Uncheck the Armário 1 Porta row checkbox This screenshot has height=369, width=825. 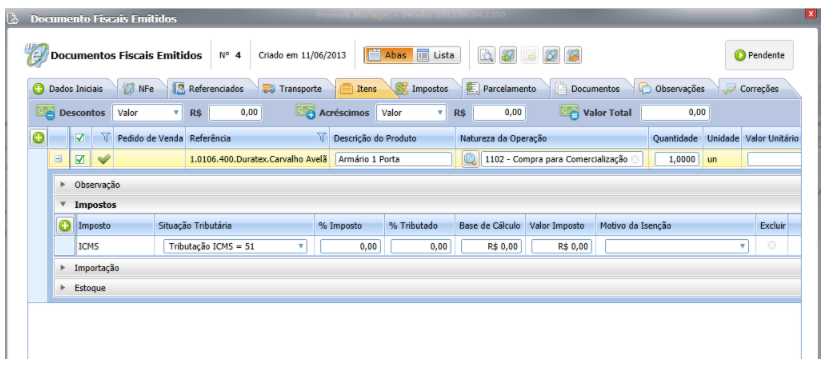[x=80, y=159]
